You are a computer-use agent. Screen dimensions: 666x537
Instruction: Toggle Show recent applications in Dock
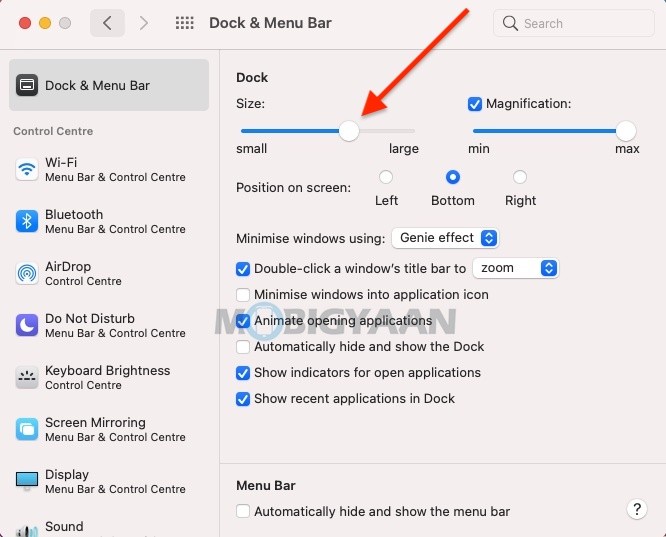(x=243, y=399)
